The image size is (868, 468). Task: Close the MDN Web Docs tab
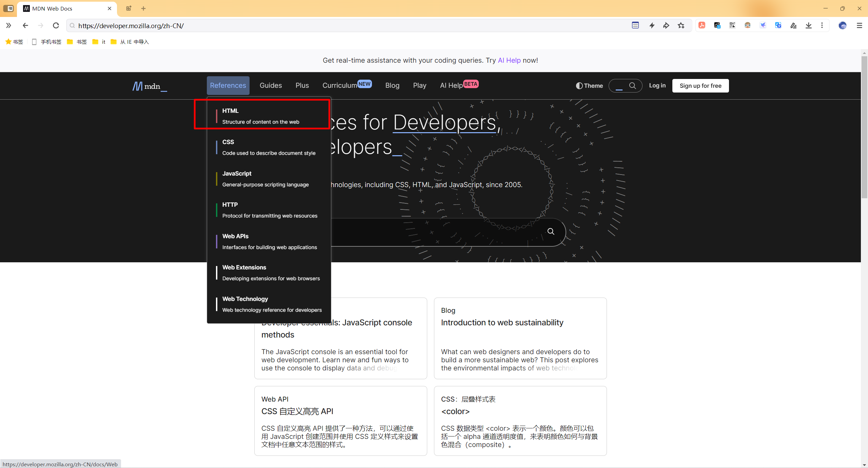point(110,8)
